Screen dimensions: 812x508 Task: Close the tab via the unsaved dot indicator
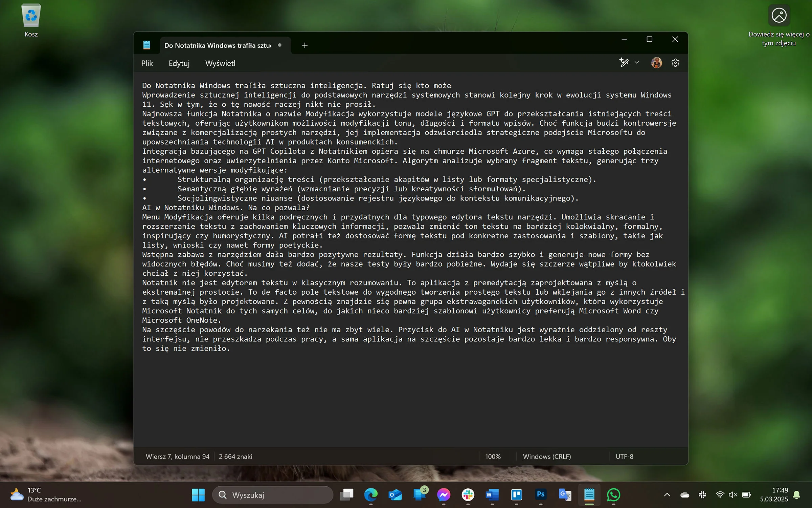[280, 45]
